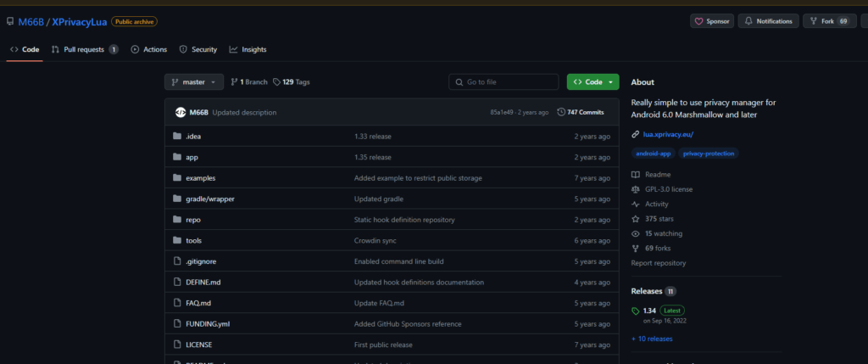
Task: Click file icon beside LICENSE
Action: (x=177, y=344)
